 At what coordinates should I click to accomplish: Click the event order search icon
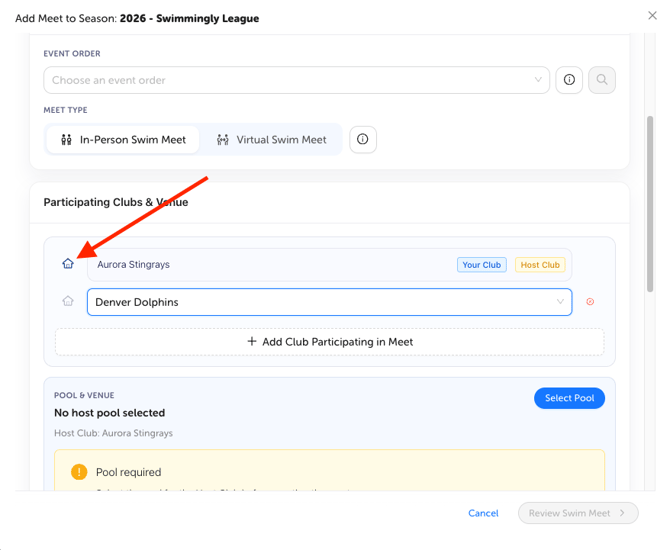[602, 80]
